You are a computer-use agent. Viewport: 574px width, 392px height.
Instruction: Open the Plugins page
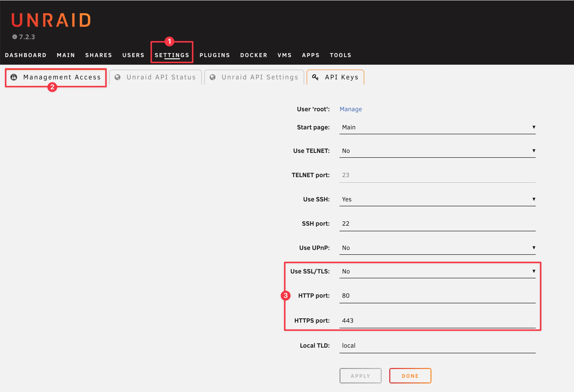point(215,55)
